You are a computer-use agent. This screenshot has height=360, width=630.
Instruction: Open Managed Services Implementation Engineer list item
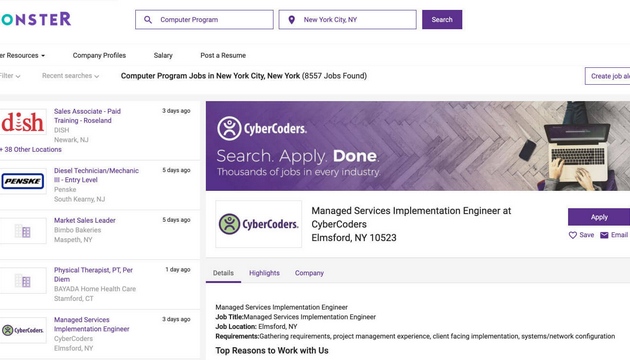pos(92,324)
